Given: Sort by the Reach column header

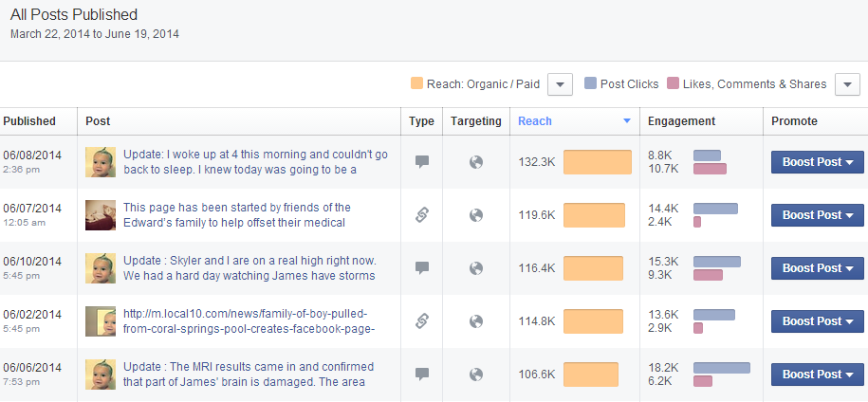Looking at the screenshot, I should 535,121.
